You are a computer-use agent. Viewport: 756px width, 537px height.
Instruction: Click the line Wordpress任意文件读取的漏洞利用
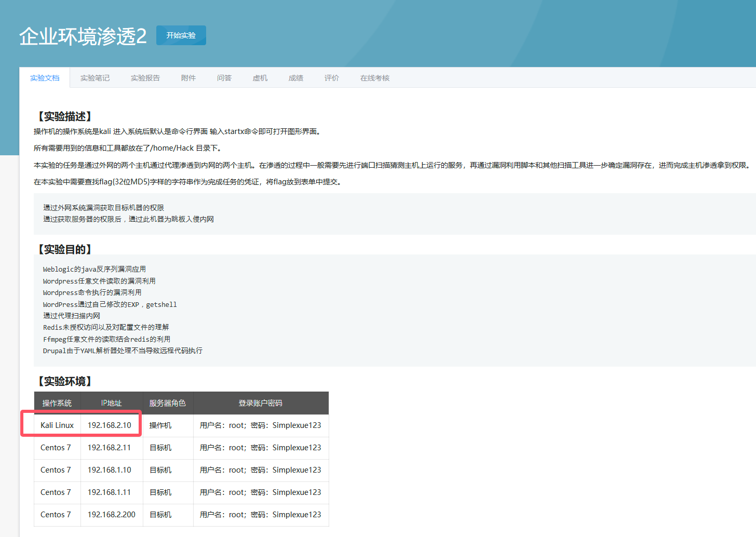(x=99, y=281)
